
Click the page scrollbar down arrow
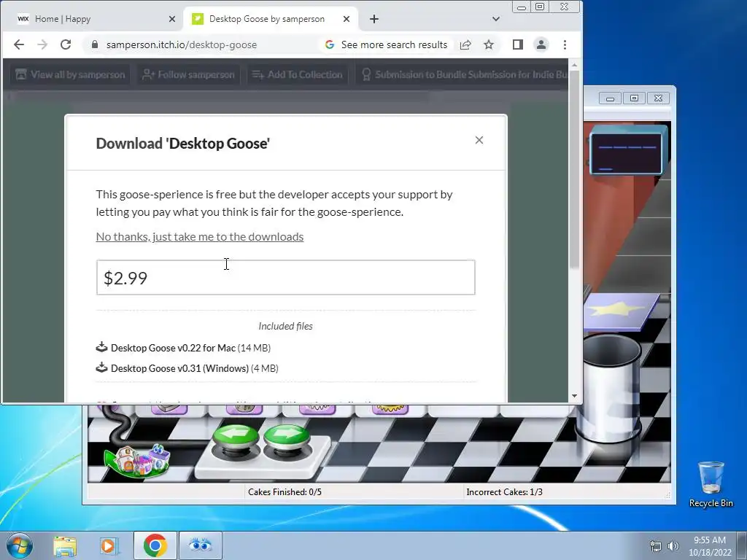pyautogui.click(x=575, y=396)
